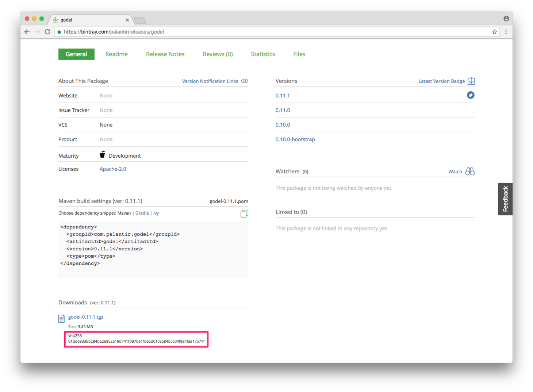Click the 'Size: 9.43 MB' text
533x392 pixels.
point(80,327)
